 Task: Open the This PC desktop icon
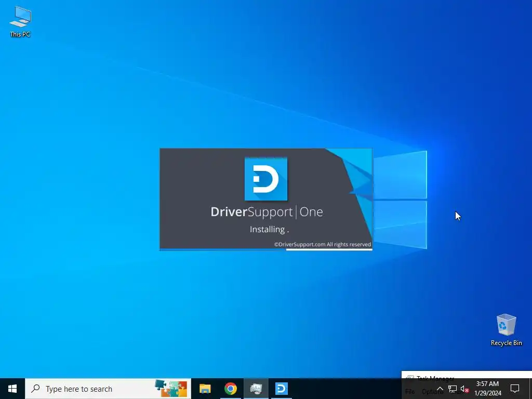point(20,22)
